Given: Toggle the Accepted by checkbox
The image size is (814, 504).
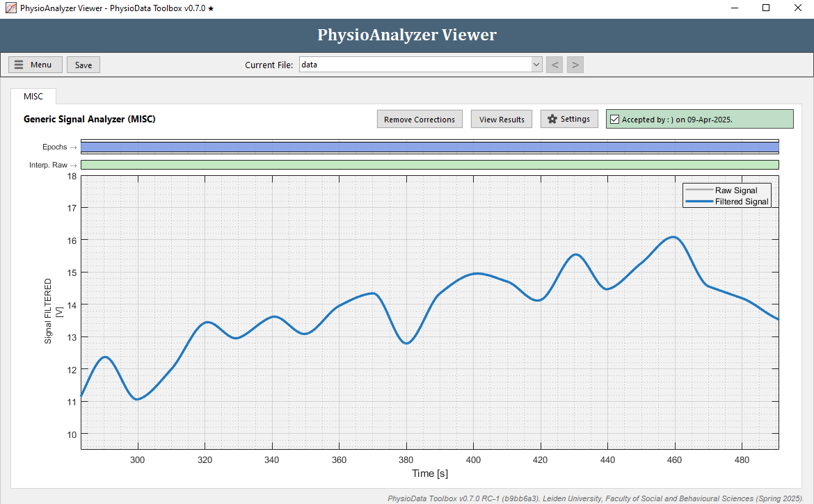Looking at the screenshot, I should (614, 120).
